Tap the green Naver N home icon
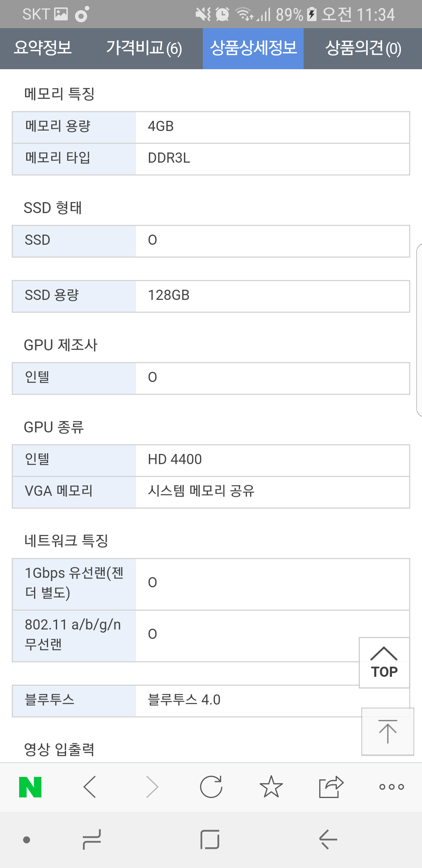Image resolution: width=422 pixels, height=868 pixels. pyautogui.click(x=30, y=787)
